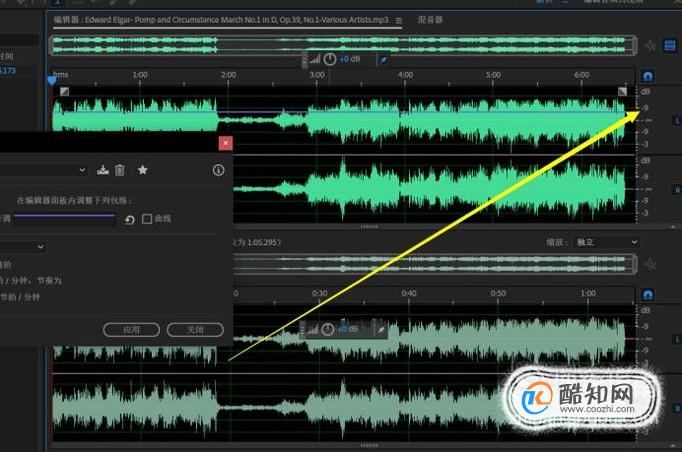This screenshot has width=682, height=452.
Task: Click the upper waveform's fade-in handle
Action: 64,91
